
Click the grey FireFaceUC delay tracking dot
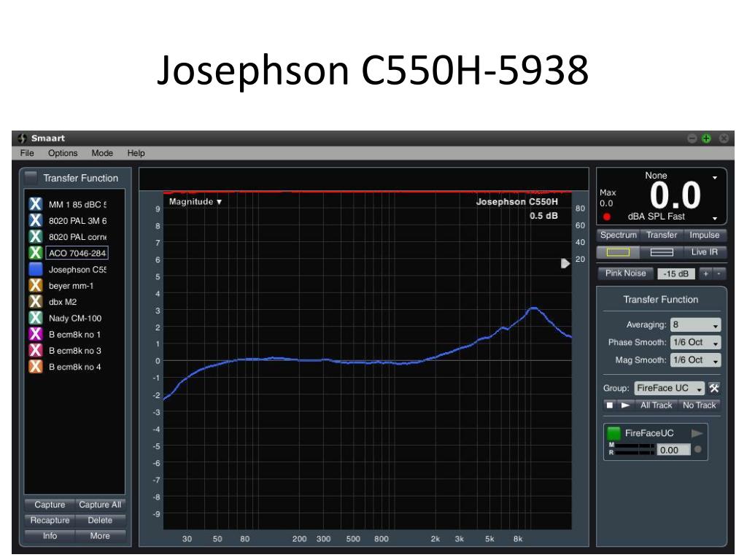coord(698,449)
